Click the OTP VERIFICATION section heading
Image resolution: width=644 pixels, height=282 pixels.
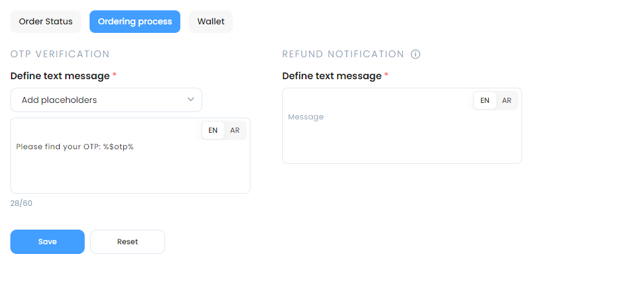point(60,54)
